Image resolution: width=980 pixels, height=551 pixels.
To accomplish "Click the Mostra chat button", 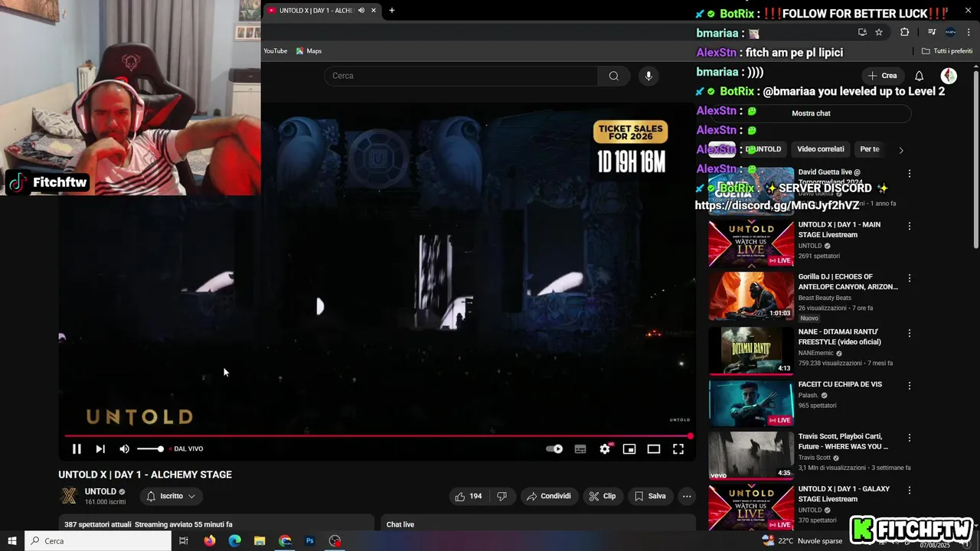I will [811, 113].
